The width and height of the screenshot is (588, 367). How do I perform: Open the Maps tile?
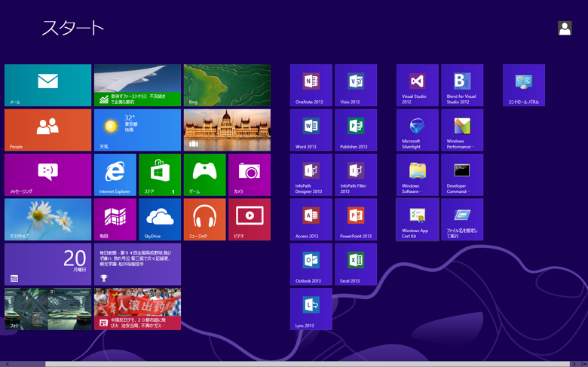click(115, 219)
